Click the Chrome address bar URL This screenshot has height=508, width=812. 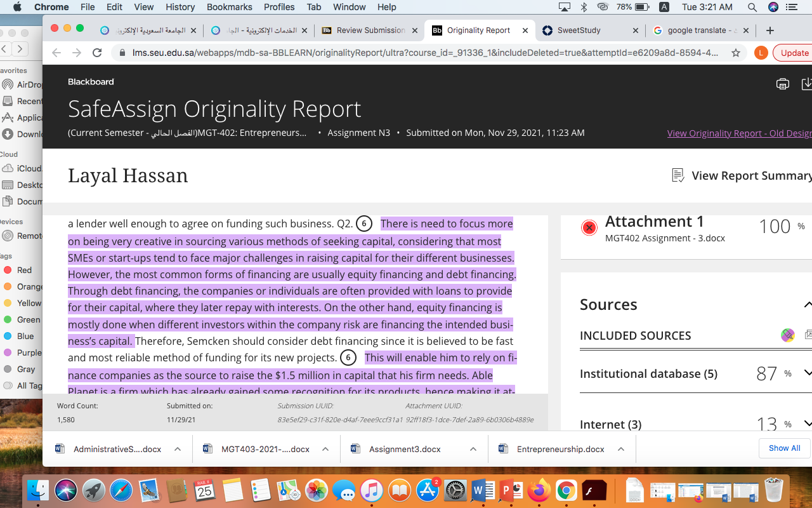(x=425, y=53)
